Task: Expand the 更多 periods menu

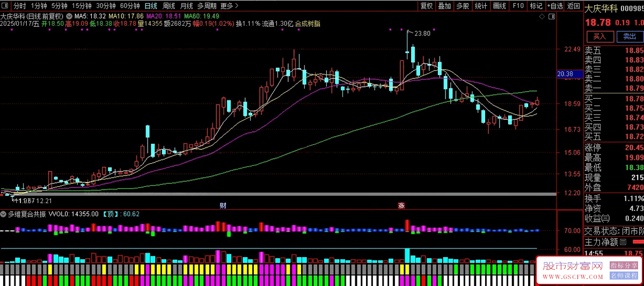Action: pyautogui.click(x=229, y=6)
